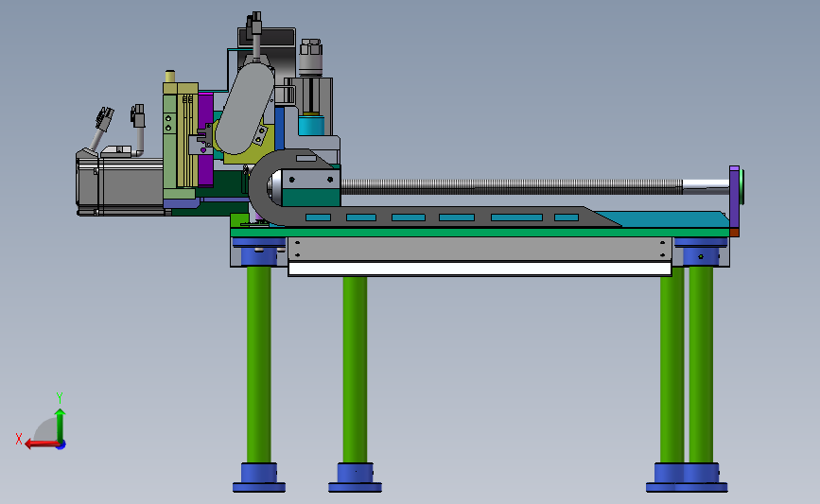Select the purple end support plate on the right
The height and width of the screenshot is (504, 820).
[x=734, y=197]
